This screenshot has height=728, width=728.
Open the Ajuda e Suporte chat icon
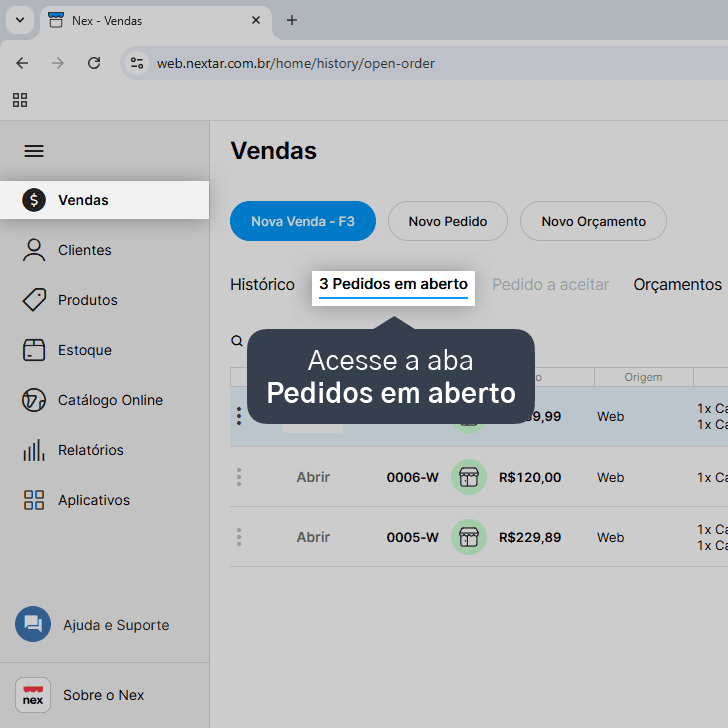coord(33,624)
